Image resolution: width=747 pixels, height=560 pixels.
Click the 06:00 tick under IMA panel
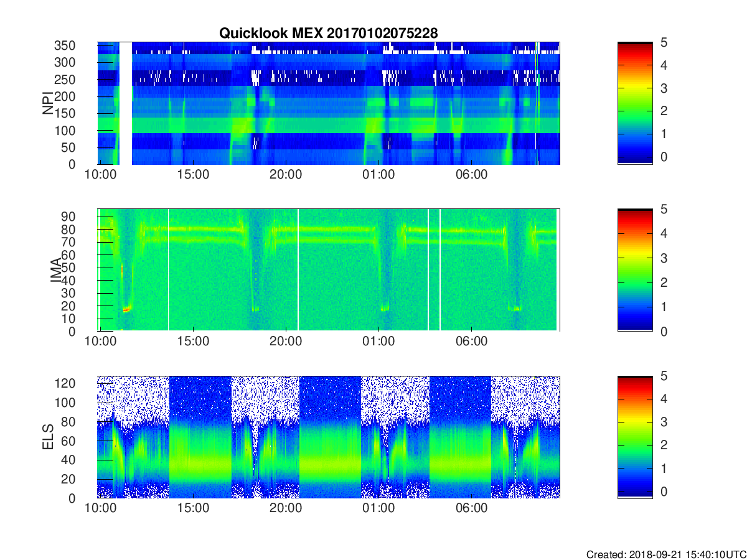tap(471, 341)
